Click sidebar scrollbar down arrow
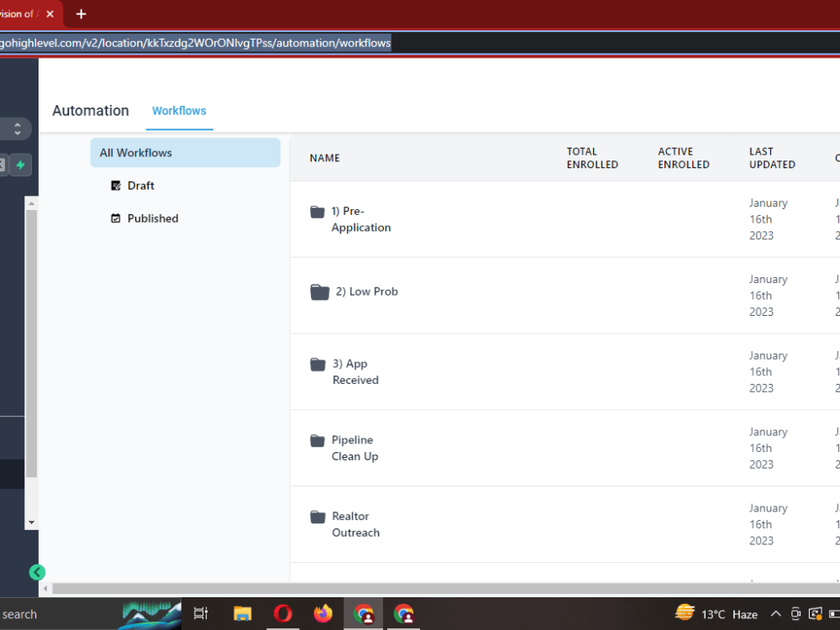Viewport: 840px width, 630px height. 32,522
